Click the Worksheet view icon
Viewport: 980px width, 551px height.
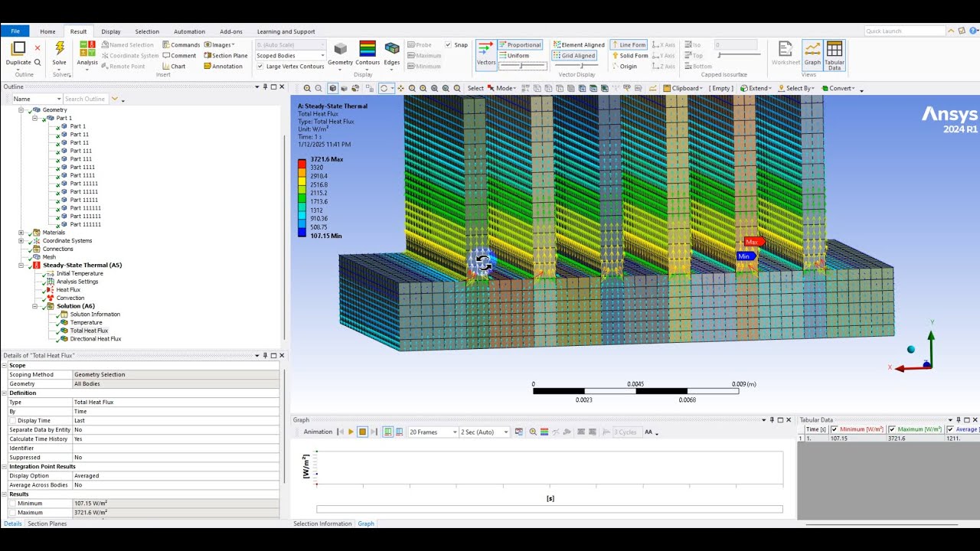(x=786, y=53)
